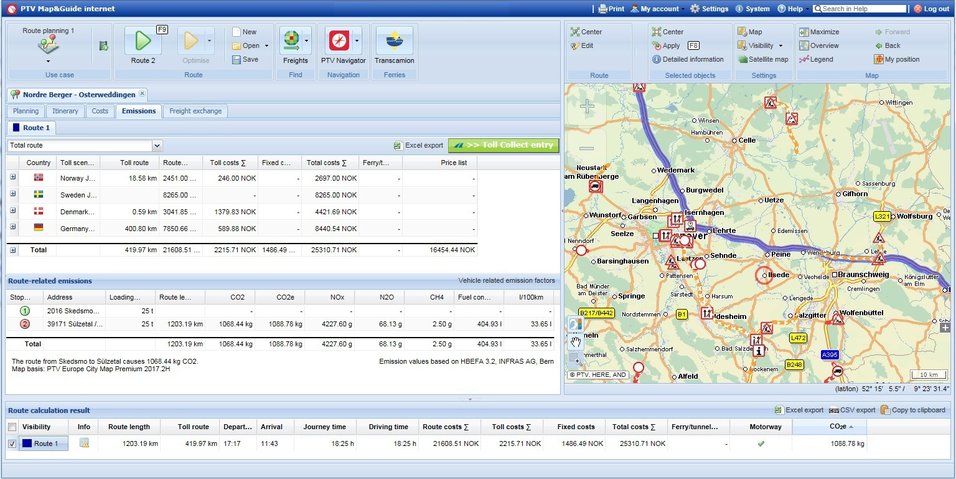Toggle the Route 1 visibility checkbox

click(12, 444)
